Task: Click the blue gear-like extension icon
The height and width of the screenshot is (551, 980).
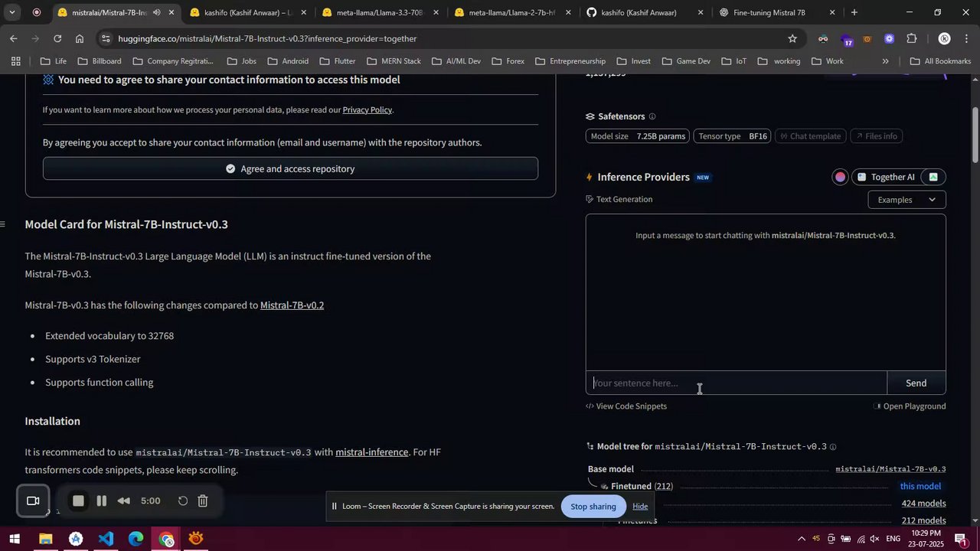Action: [889, 38]
